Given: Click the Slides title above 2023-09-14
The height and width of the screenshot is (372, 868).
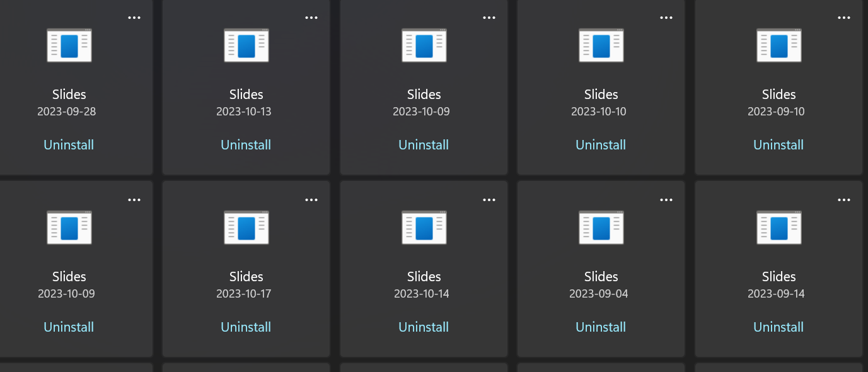Looking at the screenshot, I should point(779,277).
